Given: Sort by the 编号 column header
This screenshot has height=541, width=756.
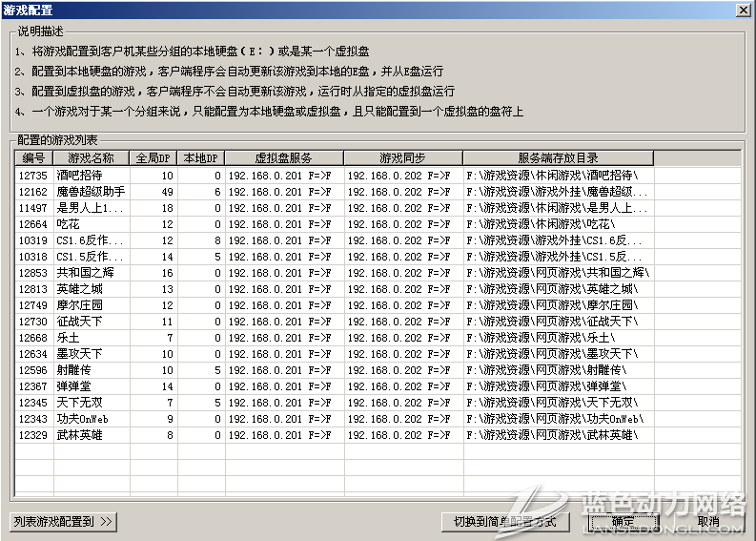Looking at the screenshot, I should [x=33, y=158].
